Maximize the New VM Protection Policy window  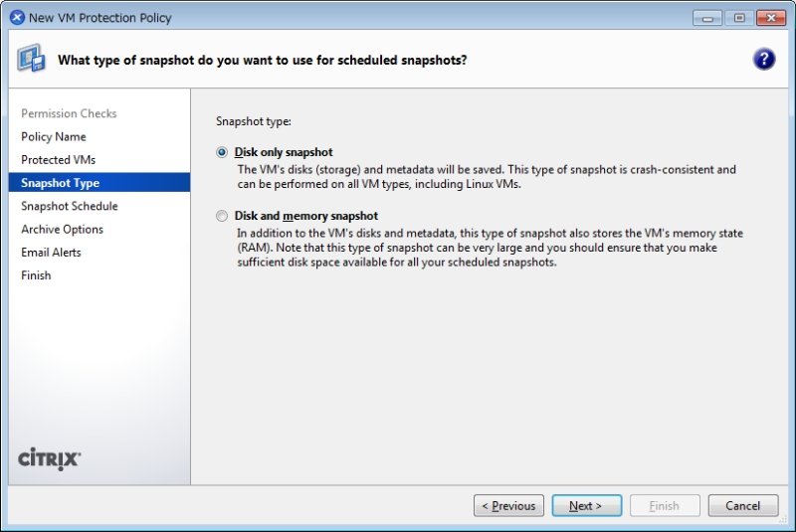tap(739, 18)
